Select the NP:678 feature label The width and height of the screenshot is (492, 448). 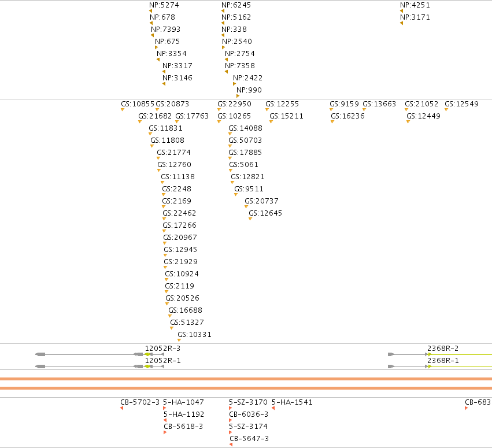pos(162,17)
